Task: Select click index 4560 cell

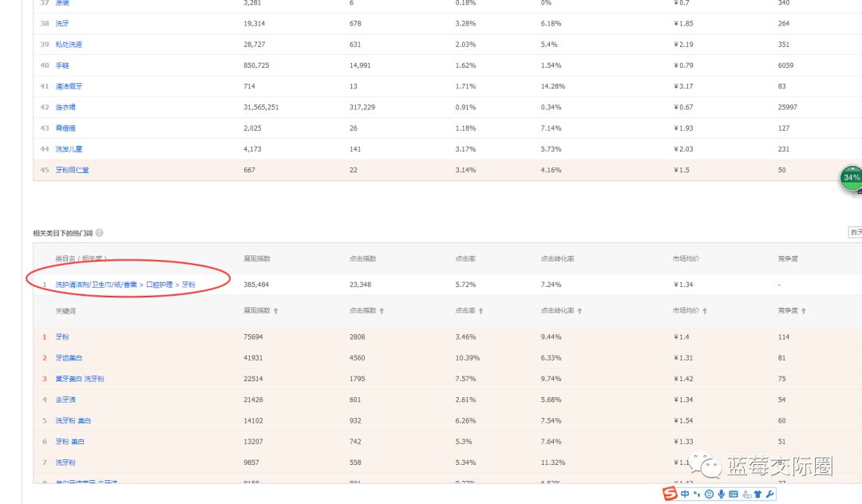Action: (357, 357)
